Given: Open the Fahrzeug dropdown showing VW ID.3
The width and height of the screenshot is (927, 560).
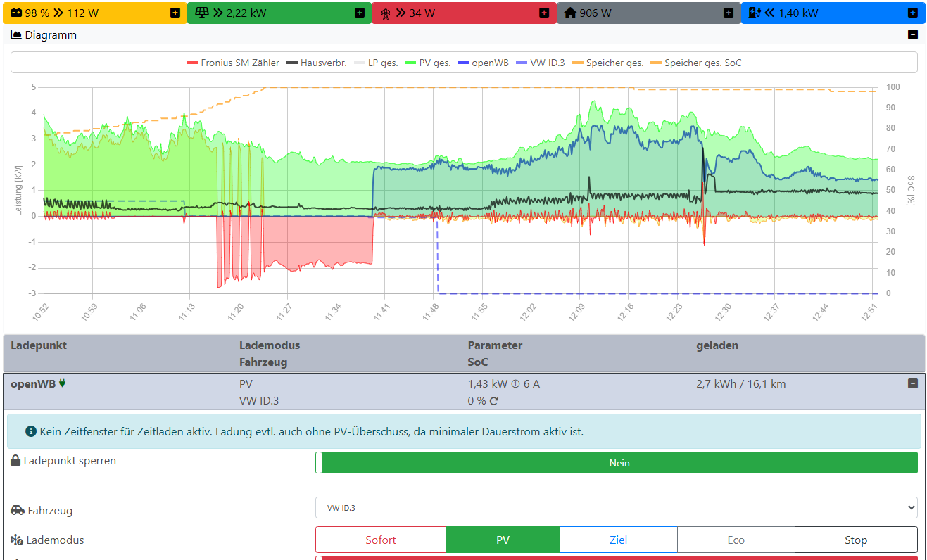Looking at the screenshot, I should pyautogui.click(x=616, y=507).
